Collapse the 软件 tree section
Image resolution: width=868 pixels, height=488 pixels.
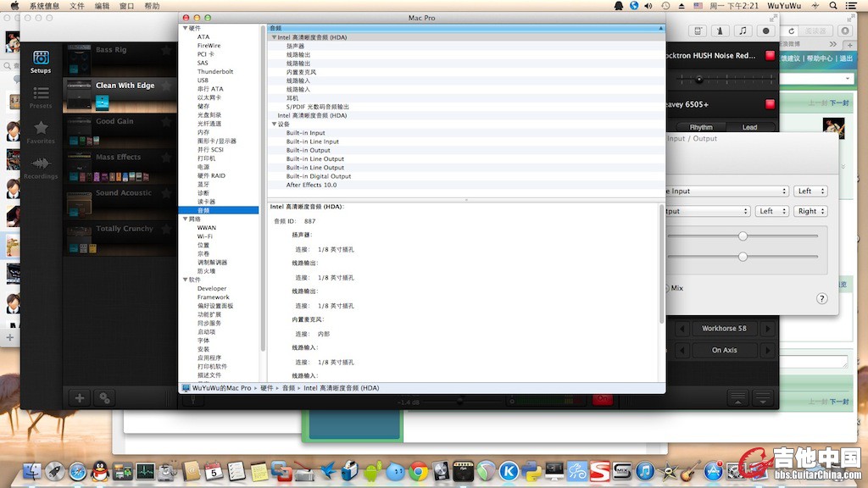tap(186, 280)
